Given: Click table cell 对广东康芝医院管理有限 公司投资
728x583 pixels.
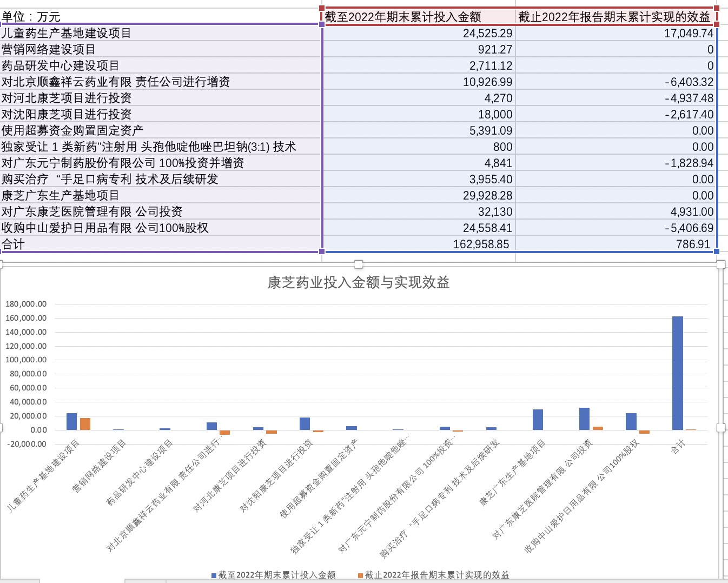Looking at the screenshot, I should click(x=161, y=211).
